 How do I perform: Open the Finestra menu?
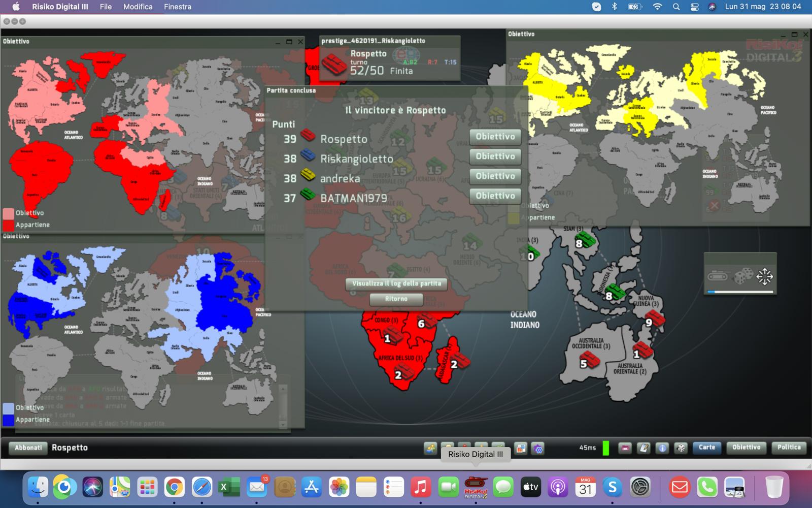coord(178,7)
